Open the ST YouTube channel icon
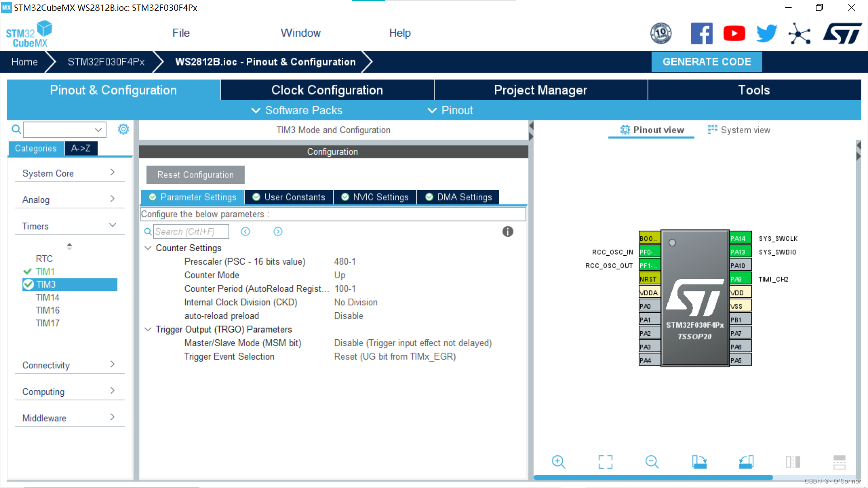 [x=734, y=33]
